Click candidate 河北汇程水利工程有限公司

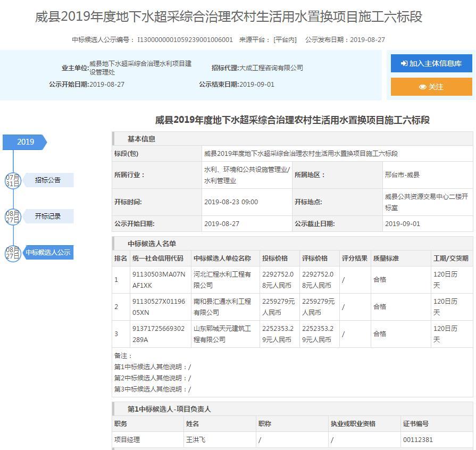[x=222, y=280]
